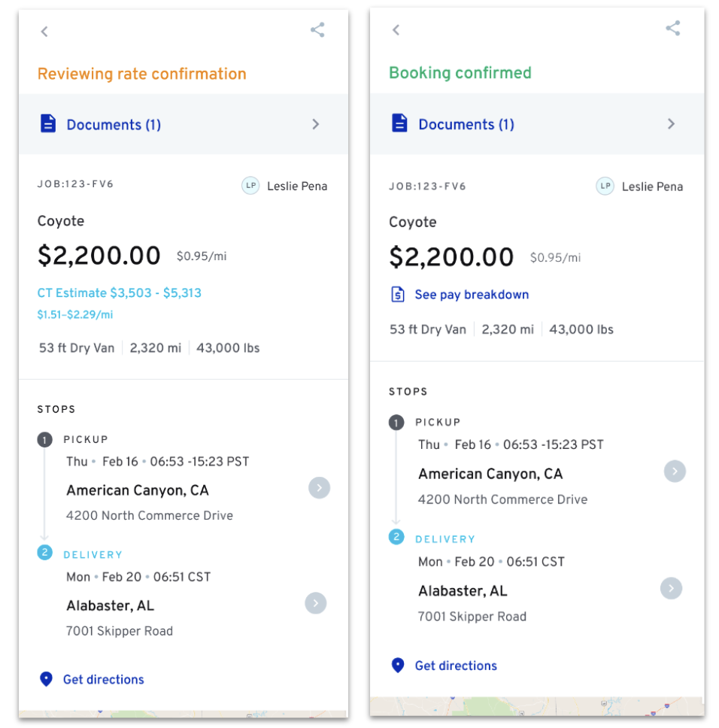Click the pay breakdown dollar document icon

point(398,294)
